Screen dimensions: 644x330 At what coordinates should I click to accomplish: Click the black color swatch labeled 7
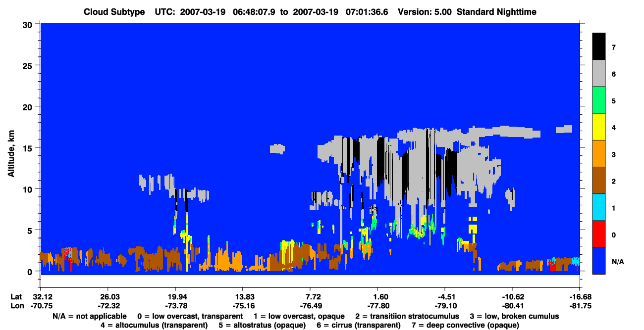(599, 47)
